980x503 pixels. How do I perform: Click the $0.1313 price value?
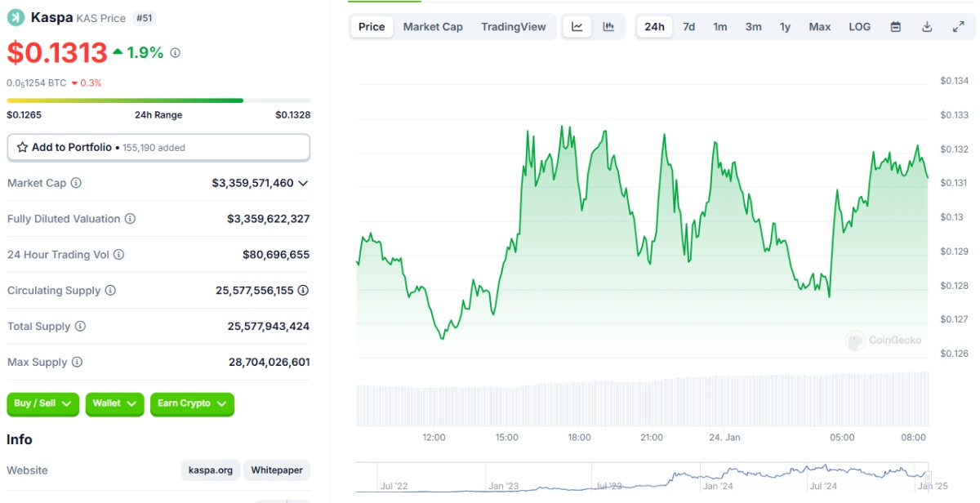click(x=57, y=52)
